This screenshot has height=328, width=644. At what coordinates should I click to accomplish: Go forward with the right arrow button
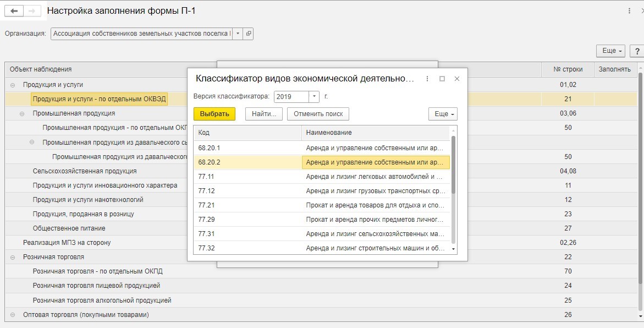(x=32, y=11)
